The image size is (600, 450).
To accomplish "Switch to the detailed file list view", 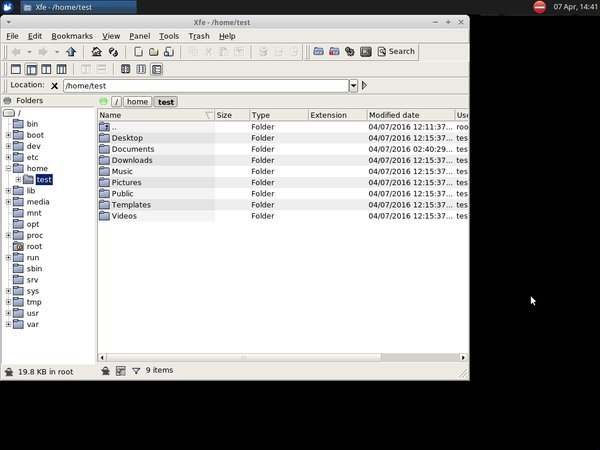I will pos(157,69).
